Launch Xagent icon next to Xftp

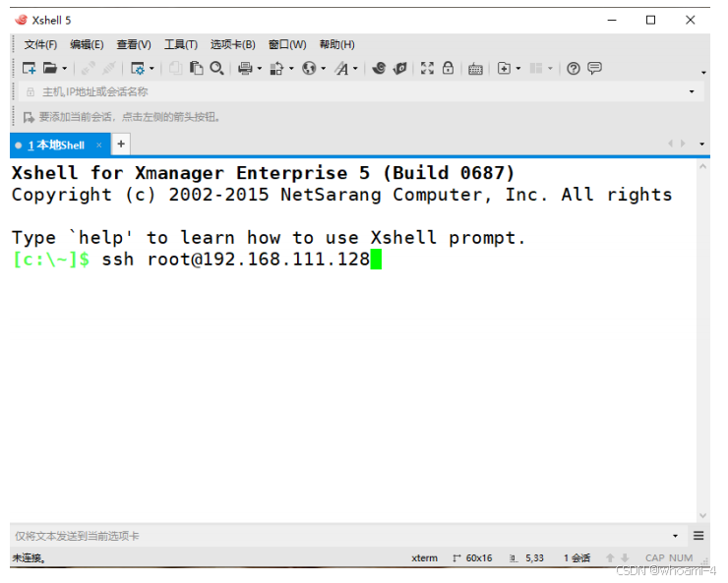tap(399, 69)
